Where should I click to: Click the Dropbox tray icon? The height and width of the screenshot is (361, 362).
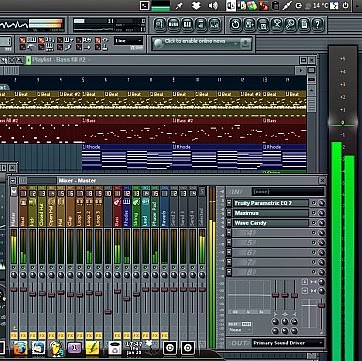[x=197, y=5]
